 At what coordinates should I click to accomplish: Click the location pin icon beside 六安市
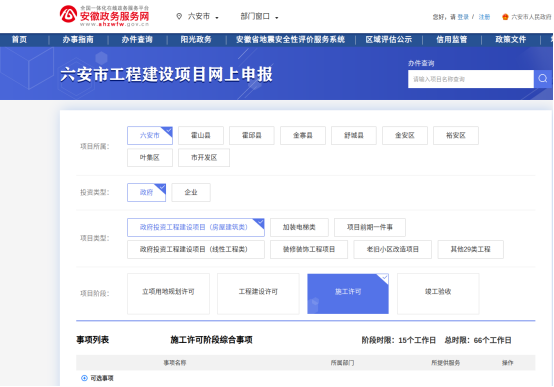coord(179,16)
